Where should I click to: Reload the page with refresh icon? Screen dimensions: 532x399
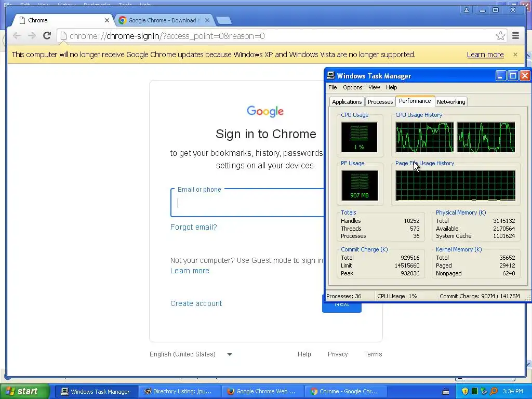tap(47, 36)
